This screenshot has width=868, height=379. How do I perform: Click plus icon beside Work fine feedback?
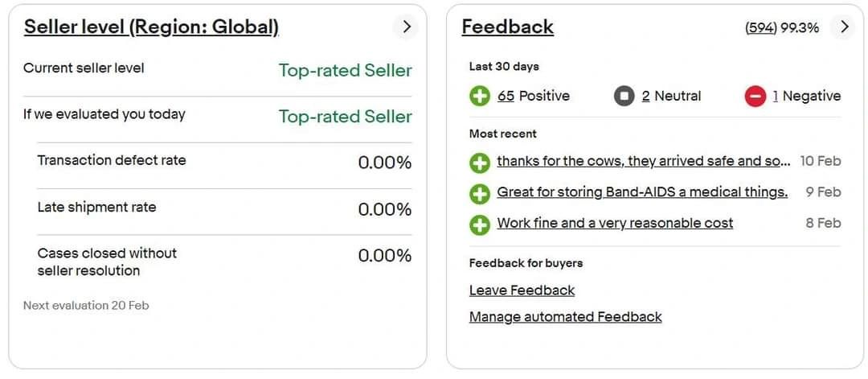[x=479, y=225]
